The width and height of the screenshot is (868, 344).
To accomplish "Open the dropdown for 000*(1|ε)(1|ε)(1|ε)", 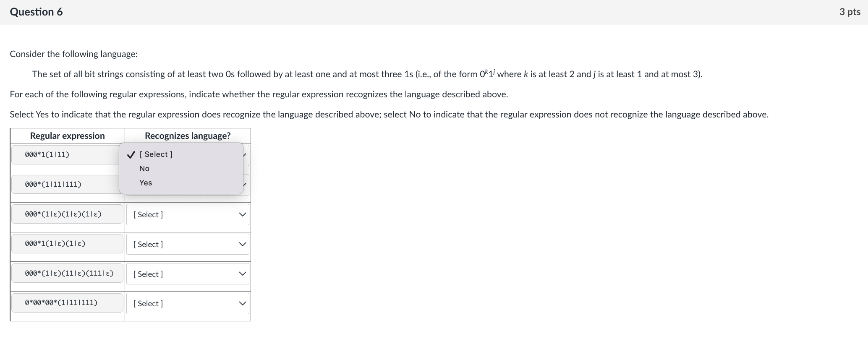I will pyautogui.click(x=187, y=214).
